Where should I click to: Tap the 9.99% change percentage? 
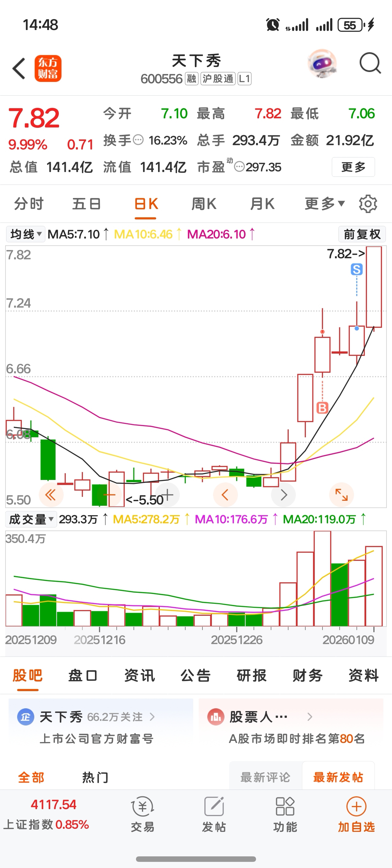(x=28, y=145)
